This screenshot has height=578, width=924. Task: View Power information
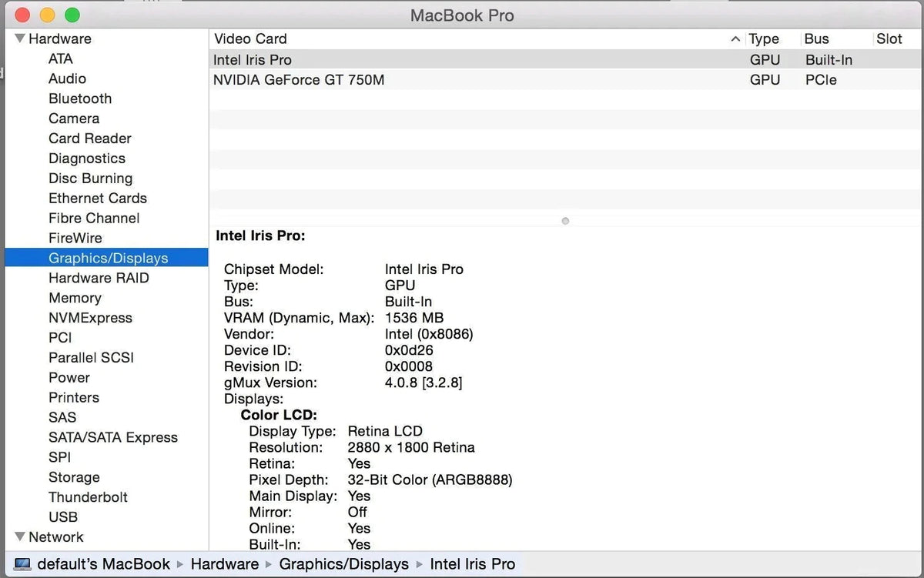pos(69,377)
